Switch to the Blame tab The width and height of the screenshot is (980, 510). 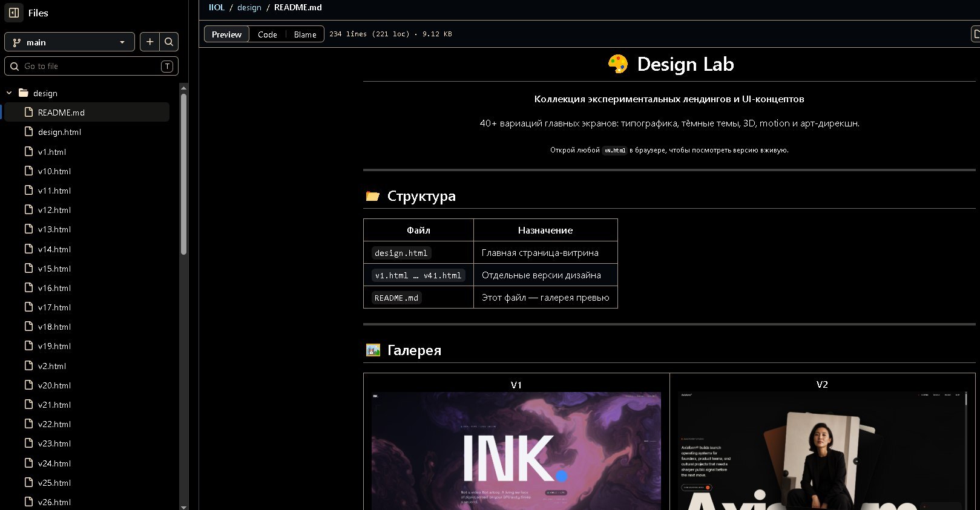[x=305, y=34]
